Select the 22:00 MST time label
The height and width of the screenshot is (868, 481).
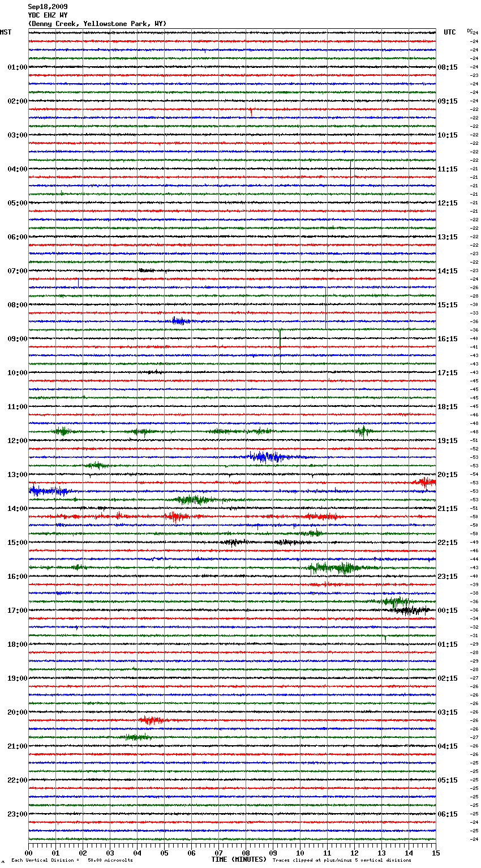coord(18,780)
